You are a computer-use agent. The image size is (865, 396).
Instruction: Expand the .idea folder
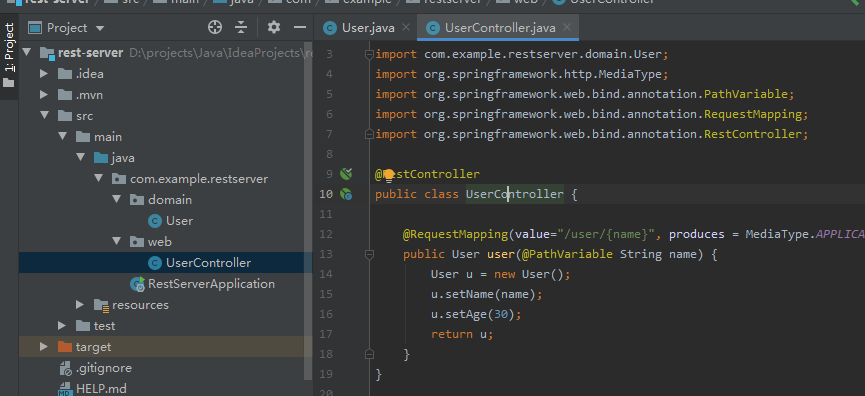click(44, 74)
